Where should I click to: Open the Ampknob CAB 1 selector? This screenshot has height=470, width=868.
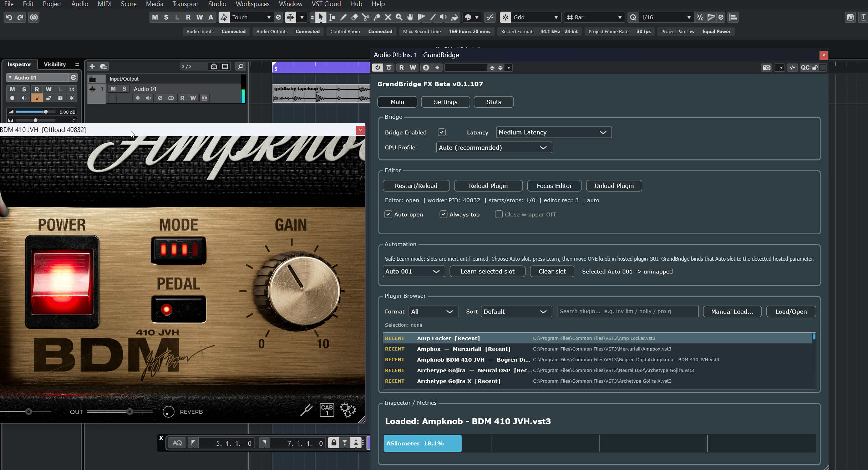point(327,410)
